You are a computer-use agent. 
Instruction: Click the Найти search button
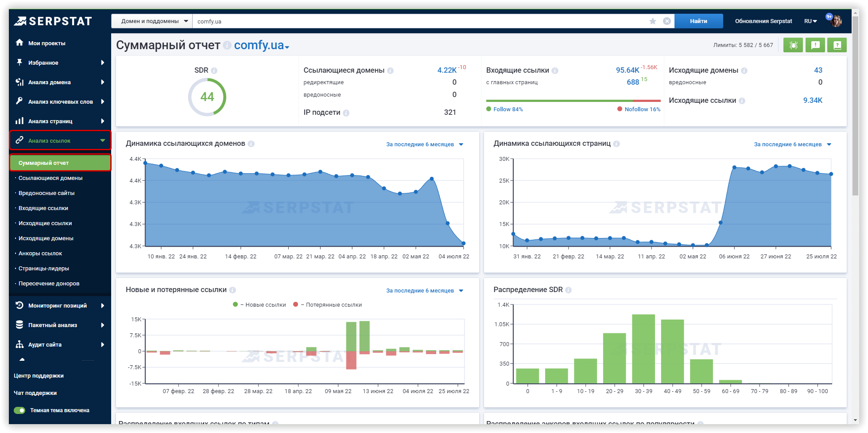(x=698, y=21)
